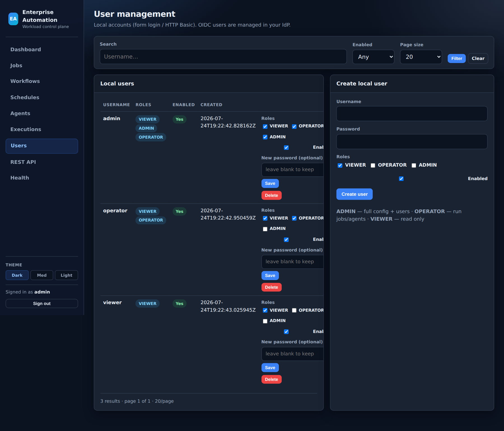Toggle Enabled checkbox for new user
This screenshot has width=504, height=431.
pyautogui.click(x=401, y=179)
